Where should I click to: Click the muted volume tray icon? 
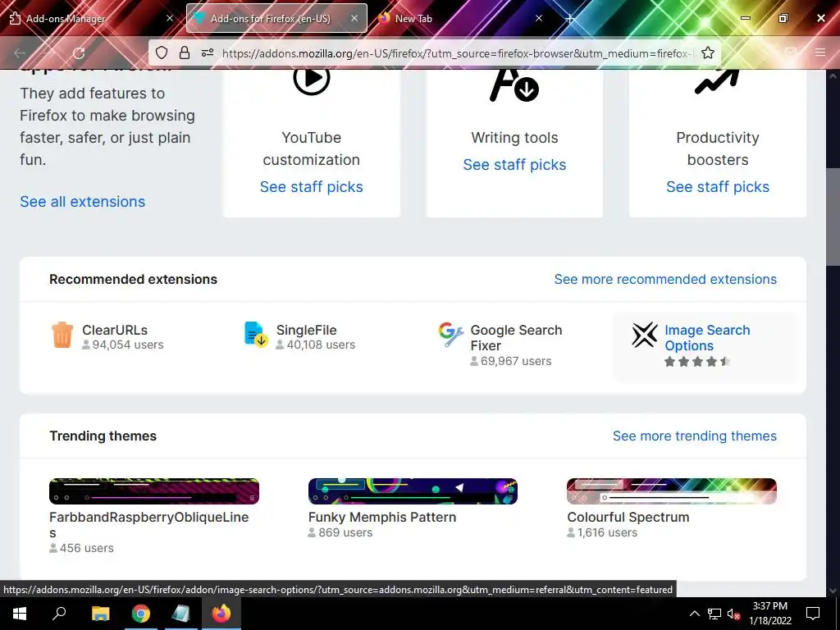733,614
